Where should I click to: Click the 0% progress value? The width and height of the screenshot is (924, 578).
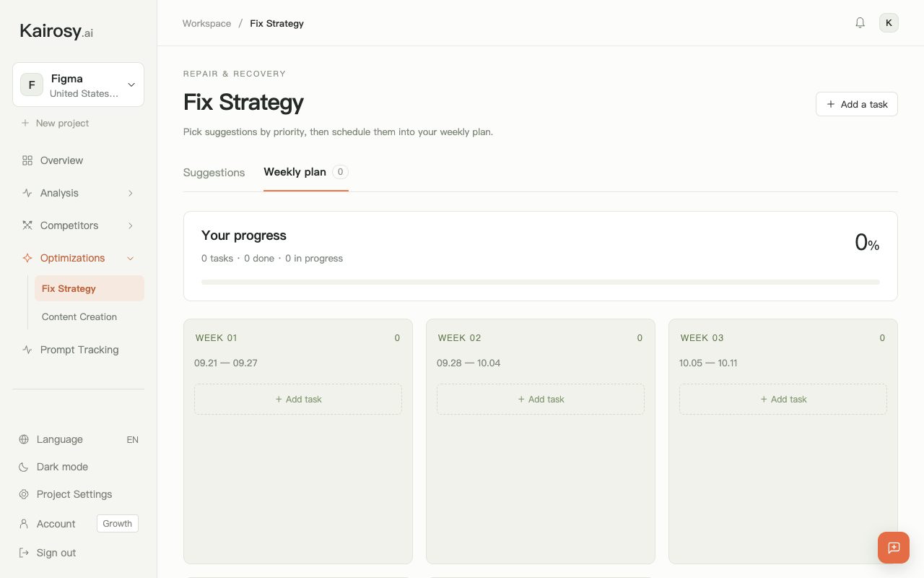coord(867,243)
